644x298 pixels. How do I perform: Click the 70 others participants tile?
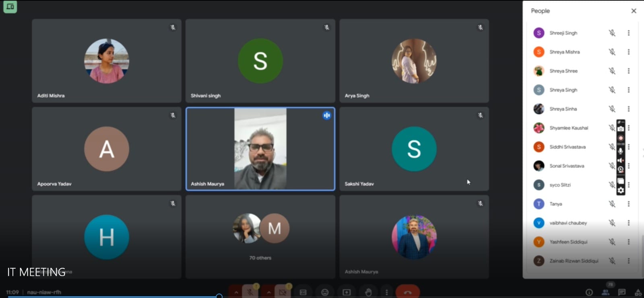pyautogui.click(x=260, y=237)
